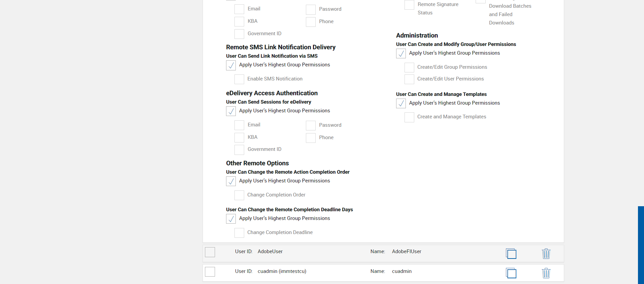The height and width of the screenshot is (284, 644).
Task: Enable the Change Completion Order checkbox
Action: click(x=239, y=195)
